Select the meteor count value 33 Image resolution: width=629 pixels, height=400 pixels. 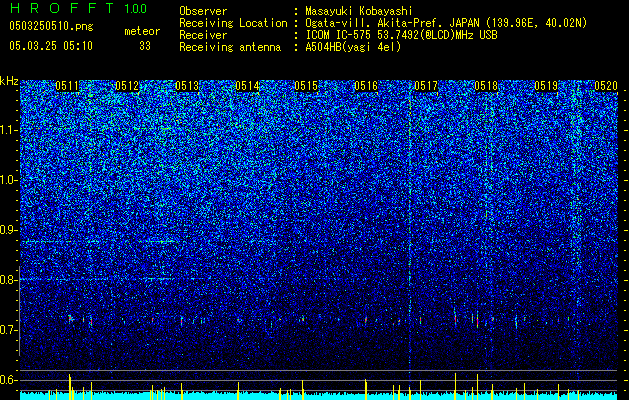coord(145,46)
